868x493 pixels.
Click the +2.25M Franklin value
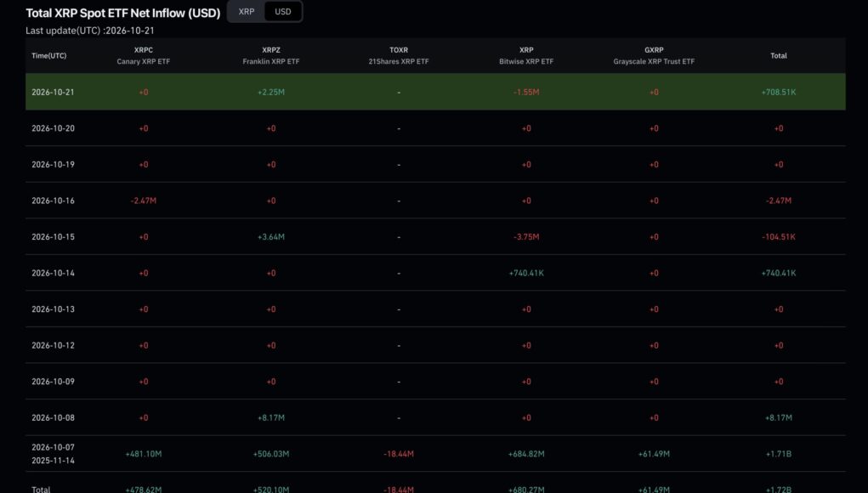pyautogui.click(x=271, y=93)
